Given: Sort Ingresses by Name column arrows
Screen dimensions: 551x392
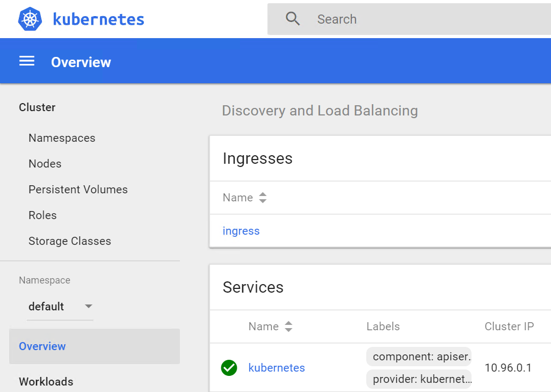Looking at the screenshot, I should click(x=263, y=198).
